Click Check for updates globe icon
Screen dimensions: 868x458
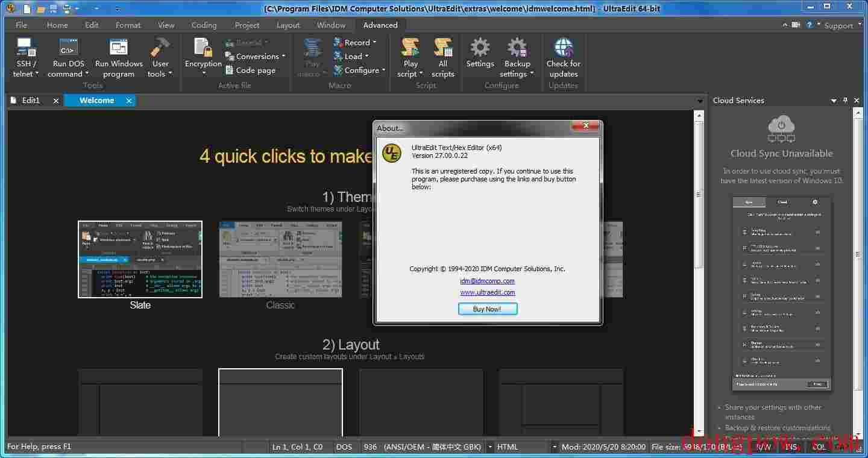564,47
